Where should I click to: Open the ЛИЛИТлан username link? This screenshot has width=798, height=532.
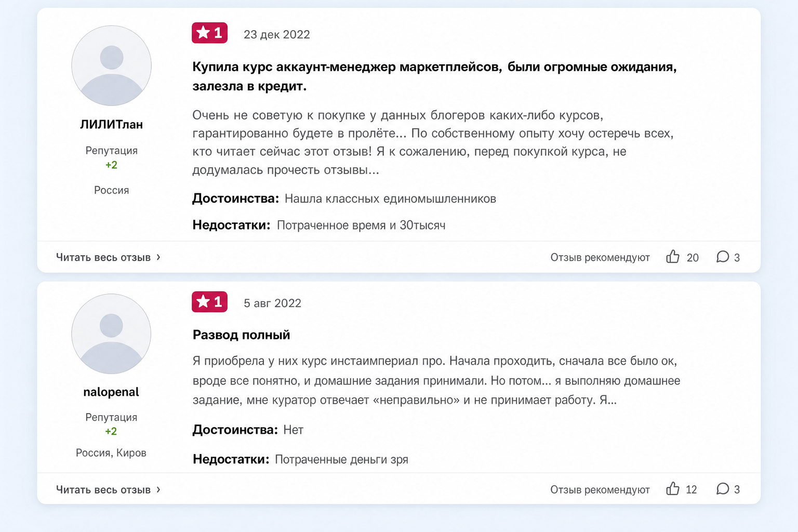[111, 124]
